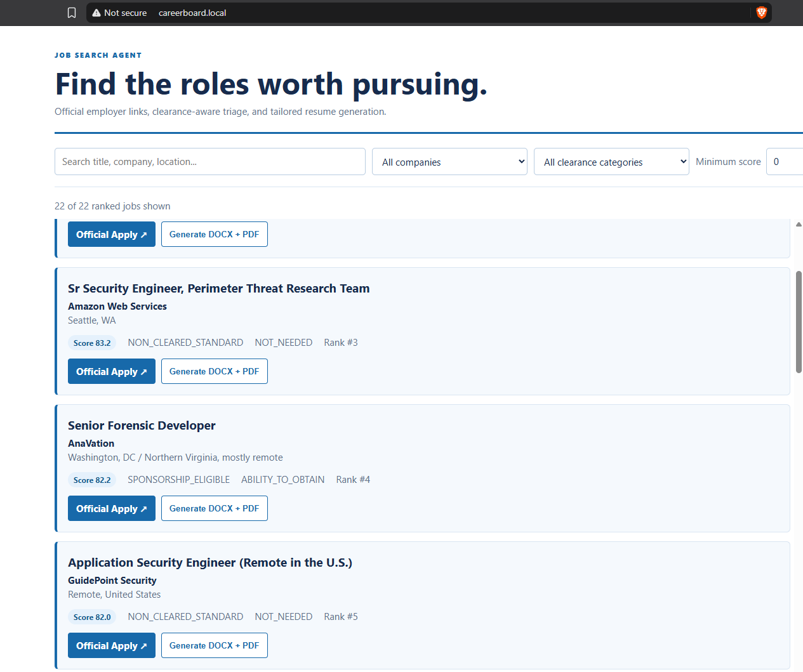Image resolution: width=803 pixels, height=672 pixels.
Task: Click NON_CLEARED_STANDARD tag on Amazon card
Action: pyautogui.click(x=185, y=343)
